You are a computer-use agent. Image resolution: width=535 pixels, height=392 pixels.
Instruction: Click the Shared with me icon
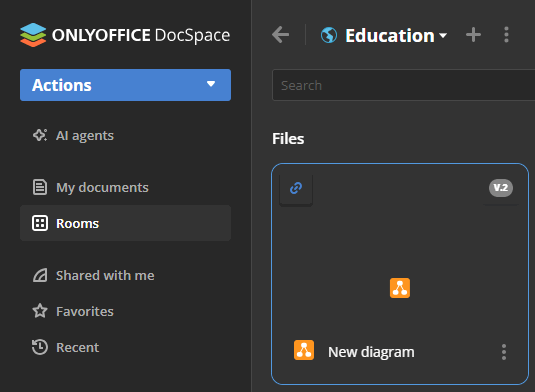(x=40, y=275)
